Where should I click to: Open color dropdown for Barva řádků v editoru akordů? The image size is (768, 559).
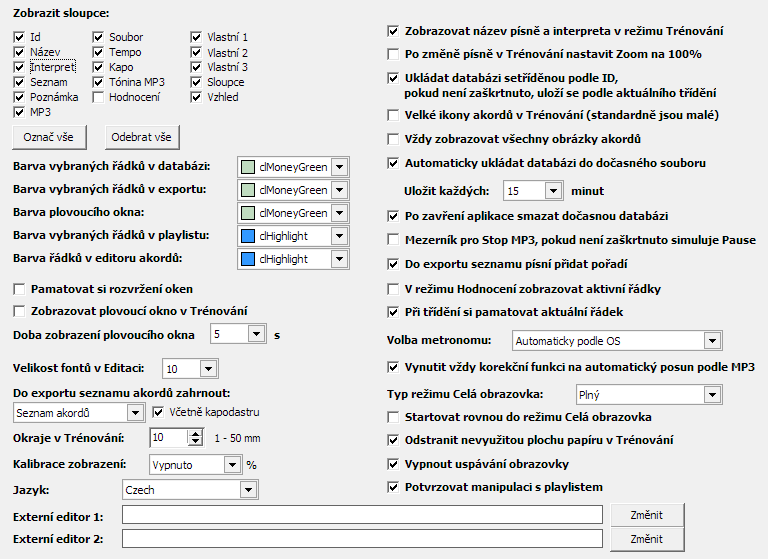click(x=339, y=259)
